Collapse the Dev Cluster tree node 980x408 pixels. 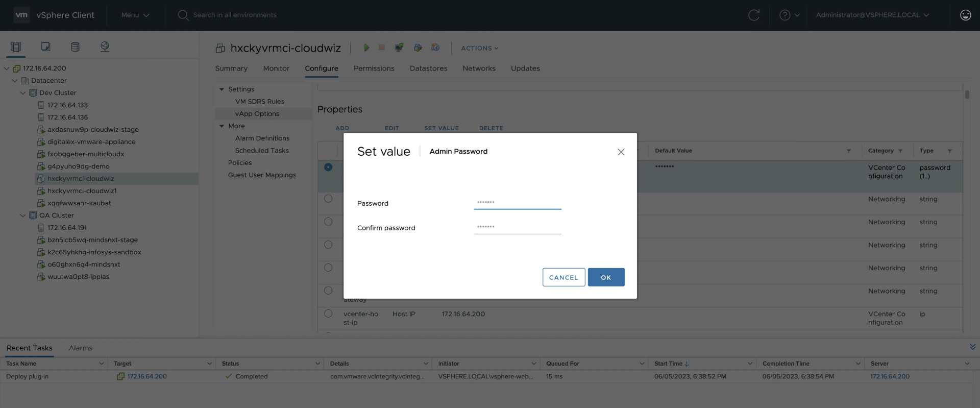pos(23,93)
